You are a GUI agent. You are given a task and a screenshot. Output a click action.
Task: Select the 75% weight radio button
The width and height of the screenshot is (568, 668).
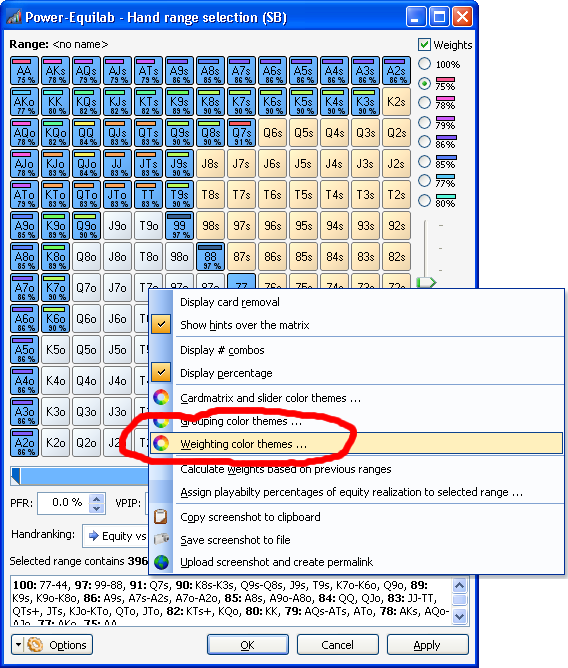(x=424, y=84)
